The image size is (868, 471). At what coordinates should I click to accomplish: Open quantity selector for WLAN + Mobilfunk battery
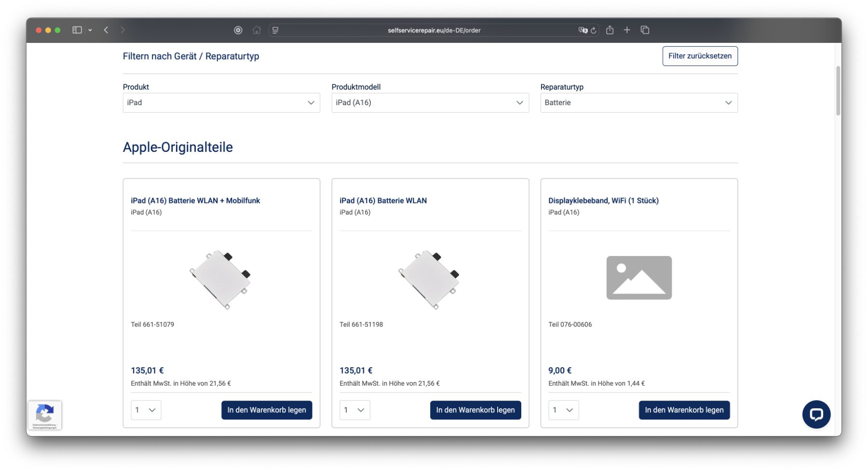coord(146,410)
